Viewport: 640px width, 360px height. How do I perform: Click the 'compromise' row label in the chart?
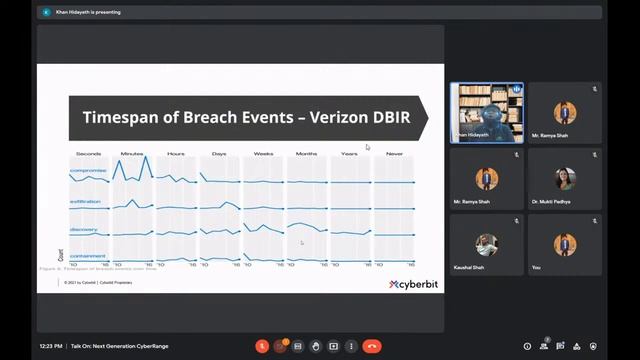tap(88, 171)
